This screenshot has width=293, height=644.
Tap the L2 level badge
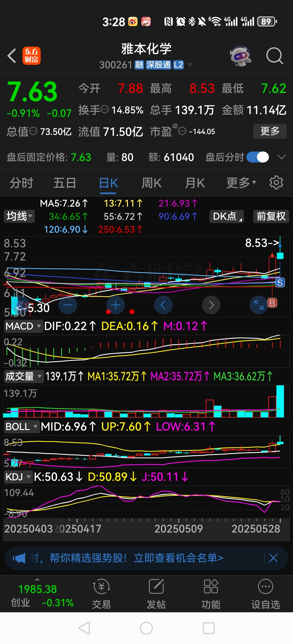pyautogui.click(x=179, y=65)
